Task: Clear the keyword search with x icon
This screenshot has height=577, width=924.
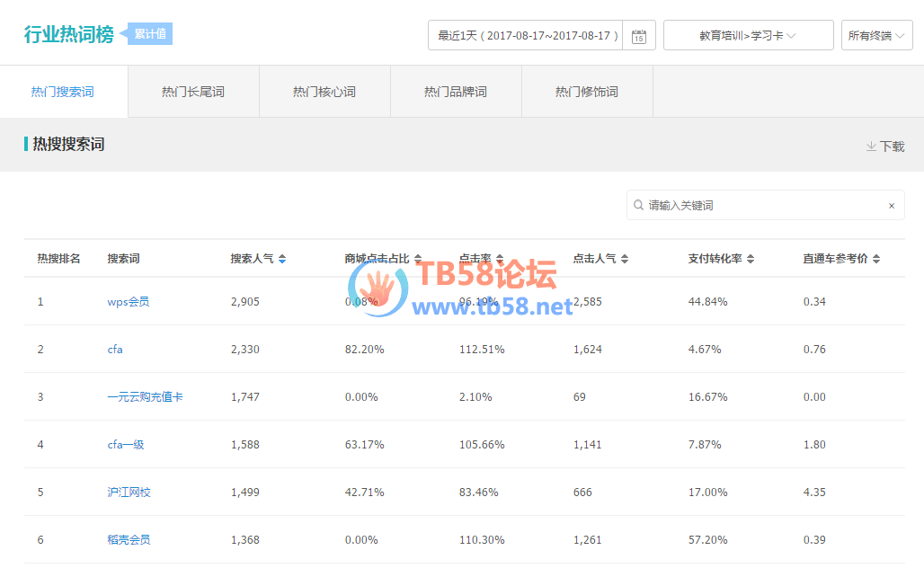Action: [891, 206]
